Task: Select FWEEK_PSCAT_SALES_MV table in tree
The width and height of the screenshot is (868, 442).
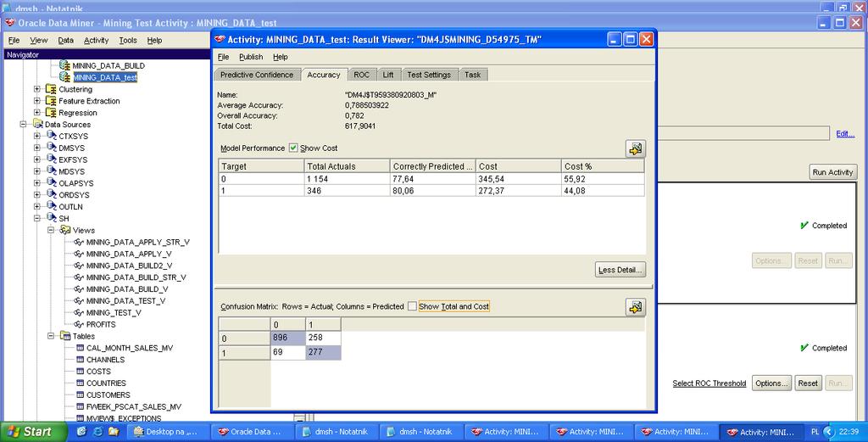Action: point(133,406)
